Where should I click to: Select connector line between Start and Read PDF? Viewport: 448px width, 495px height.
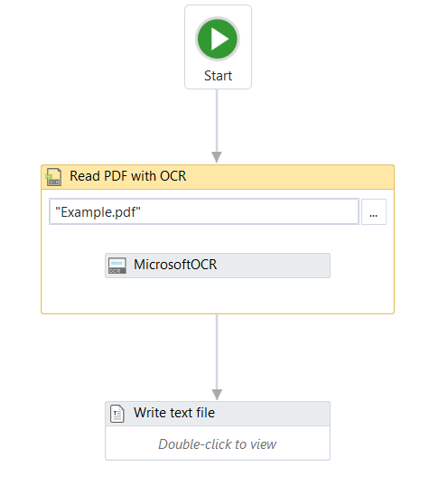pos(217,121)
